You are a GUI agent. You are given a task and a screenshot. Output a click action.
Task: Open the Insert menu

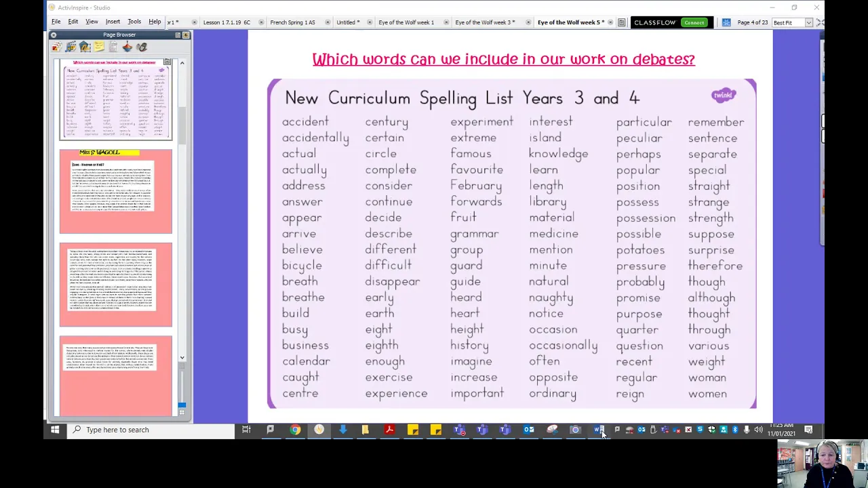click(113, 22)
